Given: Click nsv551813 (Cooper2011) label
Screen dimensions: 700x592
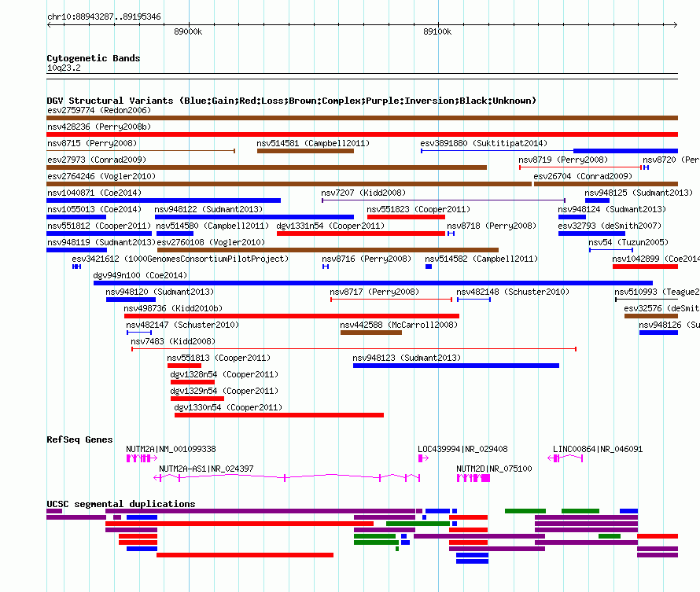Looking at the screenshot, I should (219, 358).
